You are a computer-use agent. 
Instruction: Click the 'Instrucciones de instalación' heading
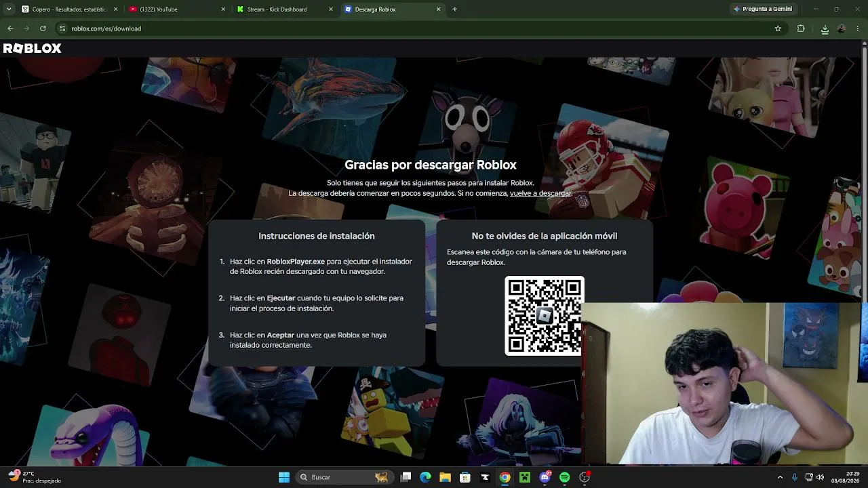pyautogui.click(x=317, y=236)
